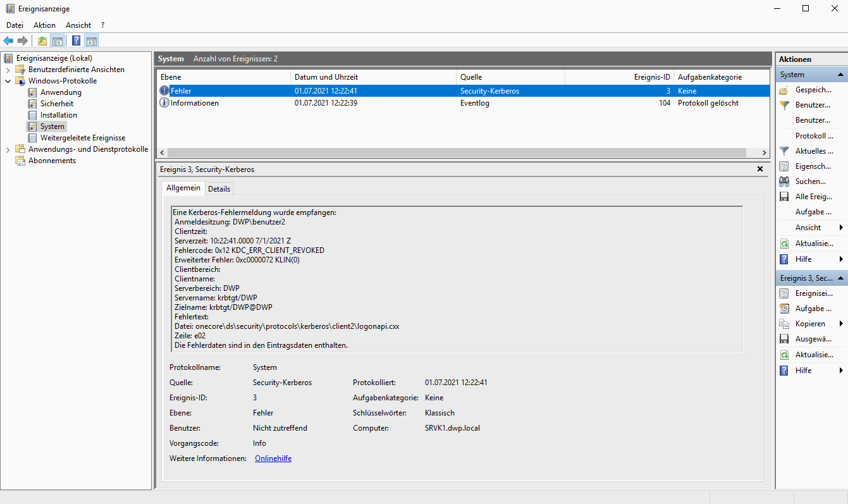Click the binoculars Suchen icon
The height and width of the screenshot is (504, 848).
(784, 181)
